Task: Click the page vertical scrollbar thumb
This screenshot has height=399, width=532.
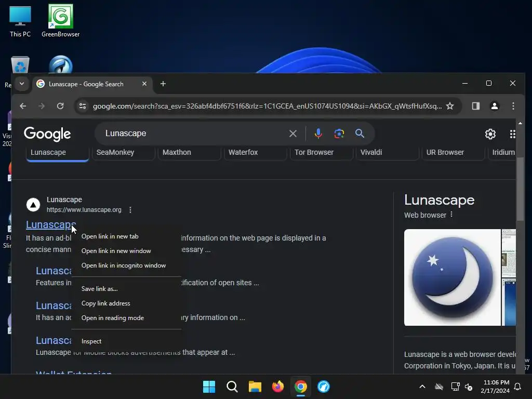Action: [520, 190]
